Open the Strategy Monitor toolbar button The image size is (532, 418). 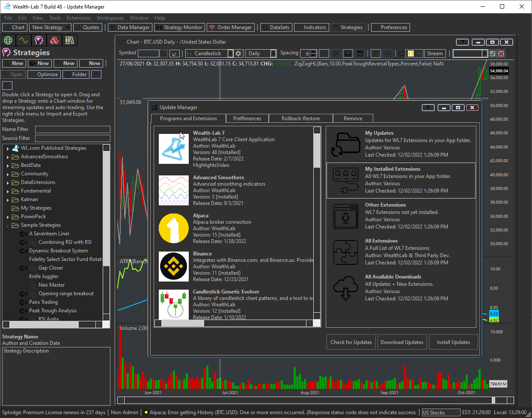[179, 27]
